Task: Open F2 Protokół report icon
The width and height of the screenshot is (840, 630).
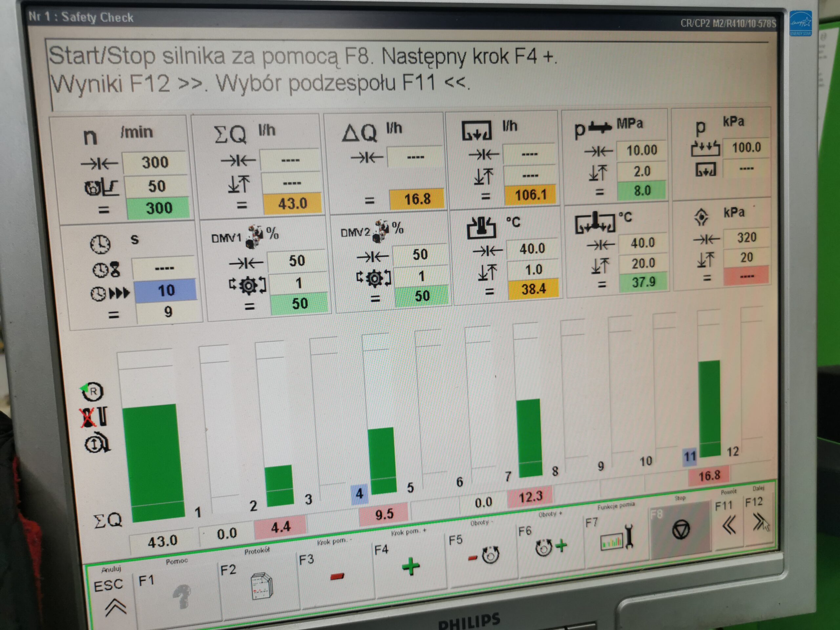Action: 261,586
